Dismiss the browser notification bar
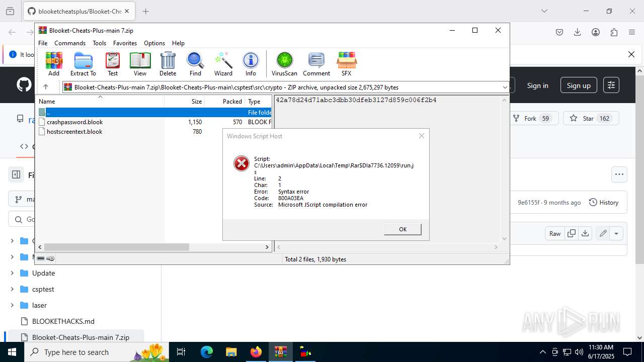The height and width of the screenshot is (362, 644). (x=631, y=54)
